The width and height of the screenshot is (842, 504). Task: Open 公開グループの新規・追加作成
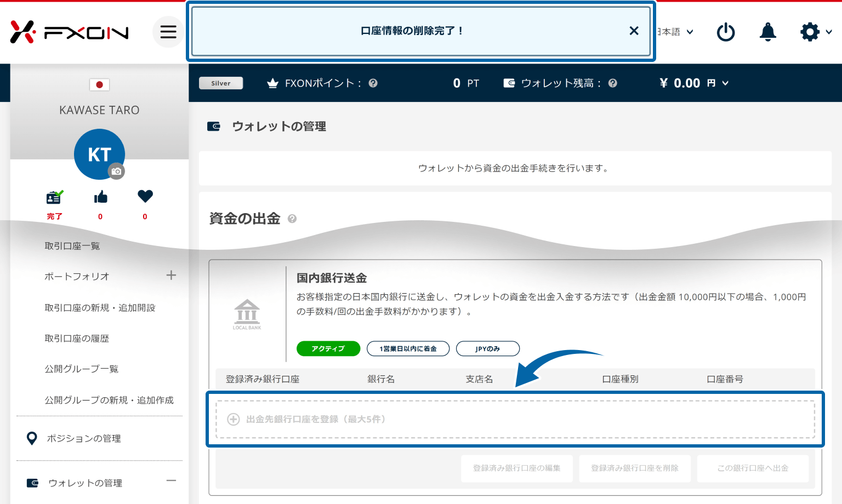pyautogui.click(x=109, y=400)
